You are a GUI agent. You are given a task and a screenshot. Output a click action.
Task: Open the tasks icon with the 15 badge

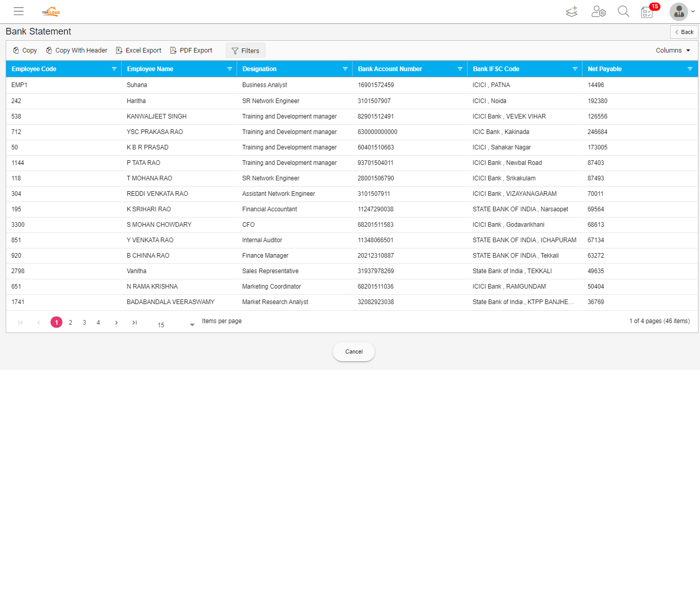point(647,12)
